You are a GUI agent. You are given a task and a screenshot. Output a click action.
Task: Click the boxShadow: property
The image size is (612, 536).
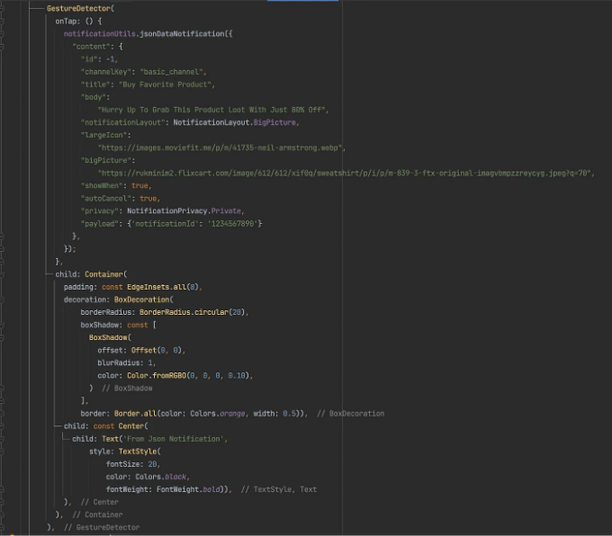pos(101,325)
